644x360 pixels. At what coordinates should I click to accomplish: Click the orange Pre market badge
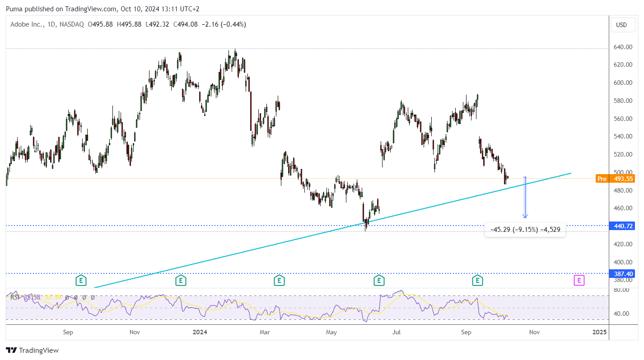602,179
